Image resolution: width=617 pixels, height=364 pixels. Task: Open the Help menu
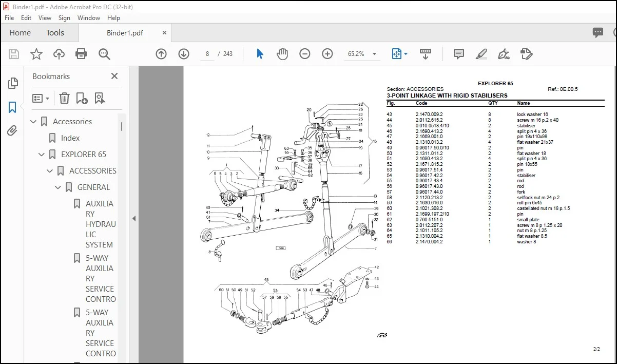[x=113, y=17]
